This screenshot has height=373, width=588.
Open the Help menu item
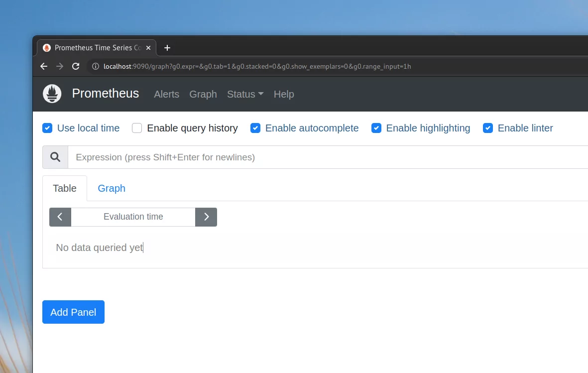[284, 94]
